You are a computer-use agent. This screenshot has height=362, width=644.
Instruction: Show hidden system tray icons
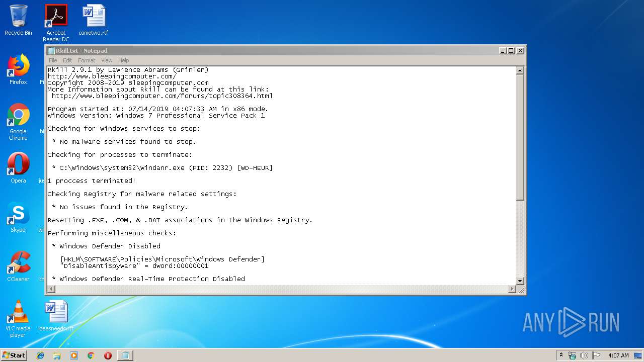coord(561,355)
